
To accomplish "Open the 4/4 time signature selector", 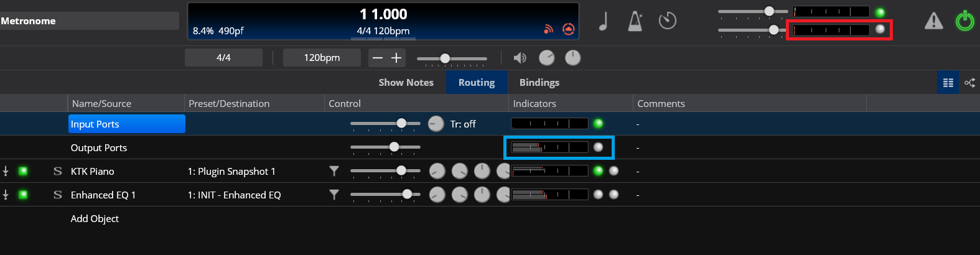I will 223,58.
